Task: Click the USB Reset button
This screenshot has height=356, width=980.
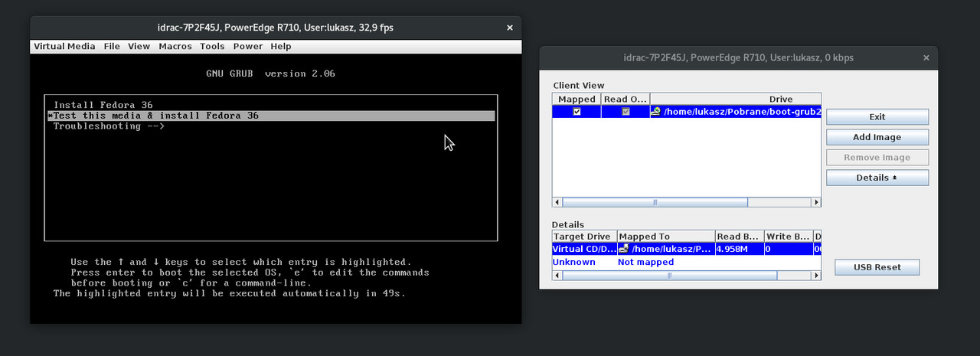Action: click(877, 267)
